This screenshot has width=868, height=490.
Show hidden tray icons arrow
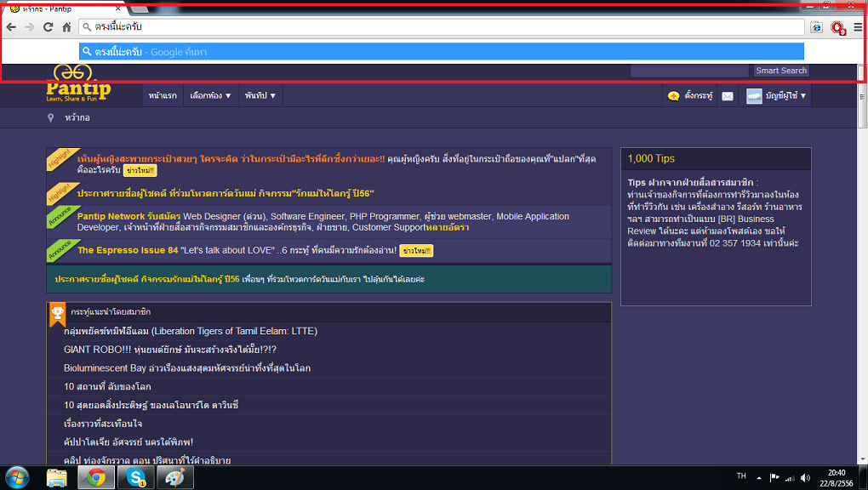(x=759, y=478)
